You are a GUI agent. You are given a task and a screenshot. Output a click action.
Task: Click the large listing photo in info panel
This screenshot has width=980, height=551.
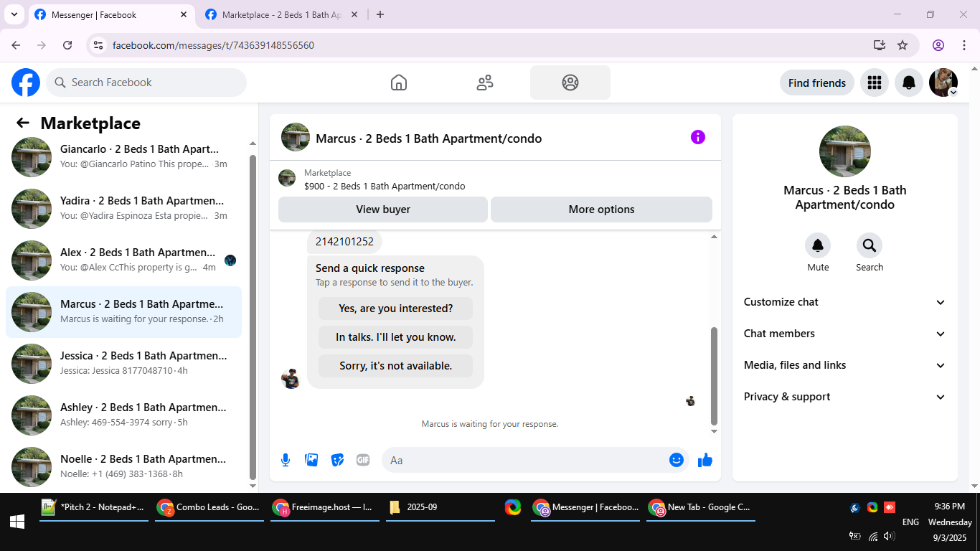[x=845, y=151]
